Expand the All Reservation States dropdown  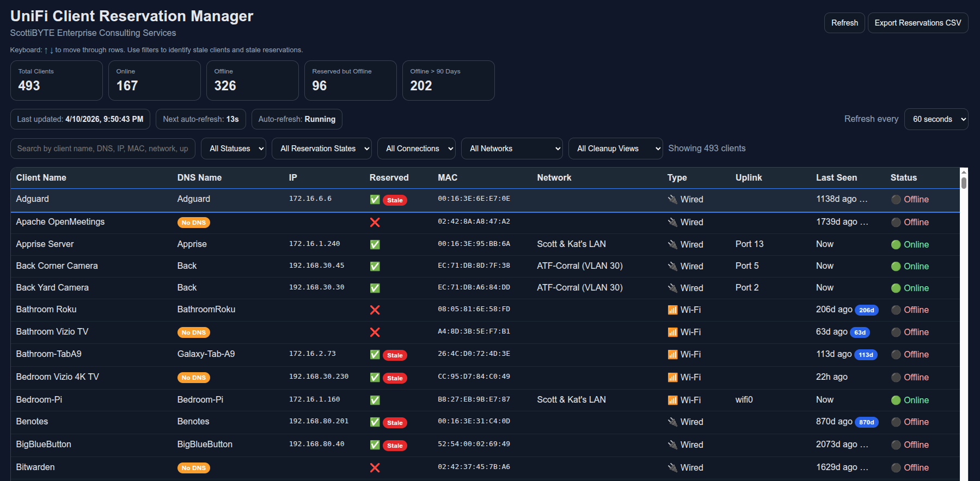(x=321, y=149)
